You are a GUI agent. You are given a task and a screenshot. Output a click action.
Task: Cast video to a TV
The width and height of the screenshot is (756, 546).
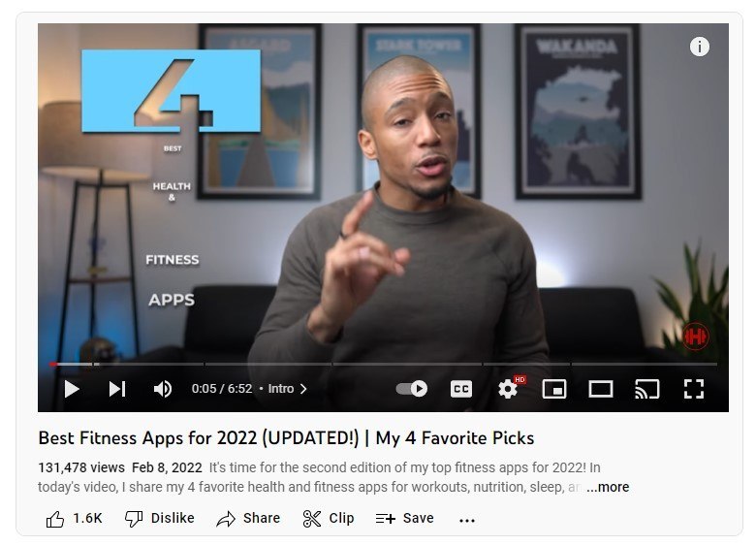(647, 389)
